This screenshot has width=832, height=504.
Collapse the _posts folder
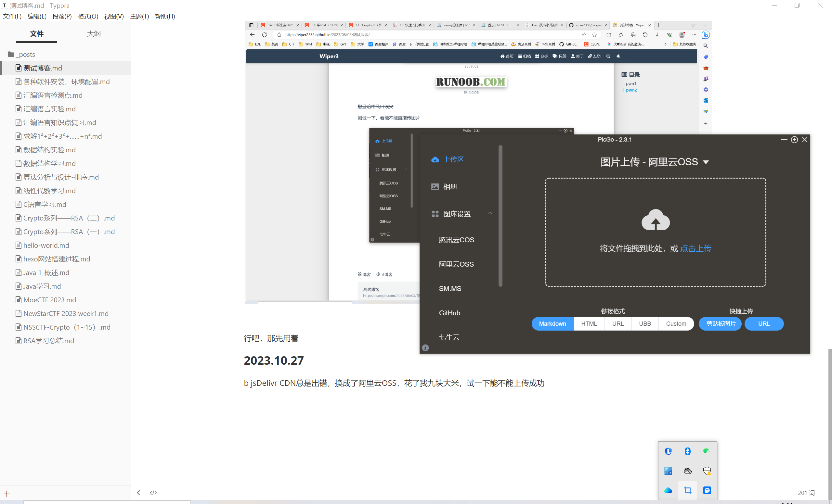21,54
